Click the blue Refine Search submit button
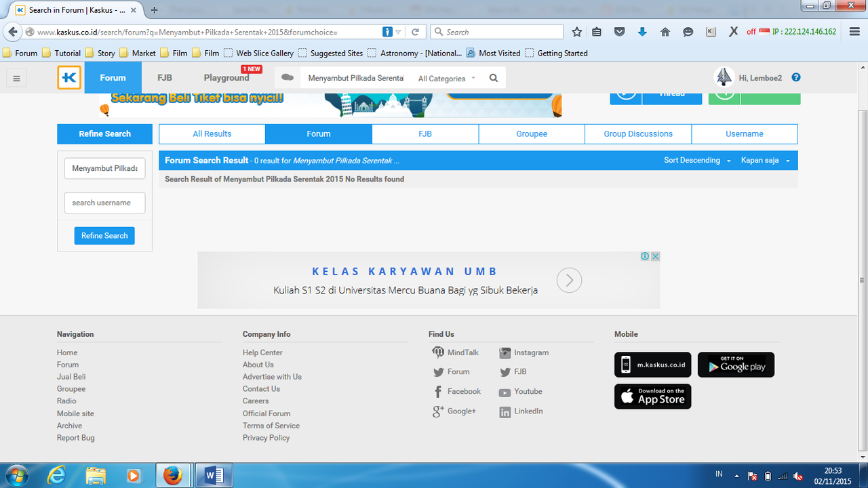 (104, 236)
